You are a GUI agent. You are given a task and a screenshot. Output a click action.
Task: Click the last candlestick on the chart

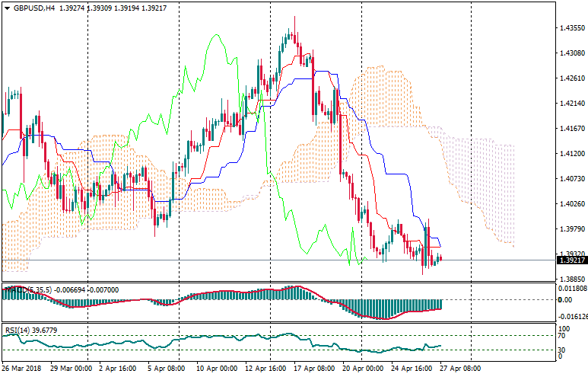point(440,260)
